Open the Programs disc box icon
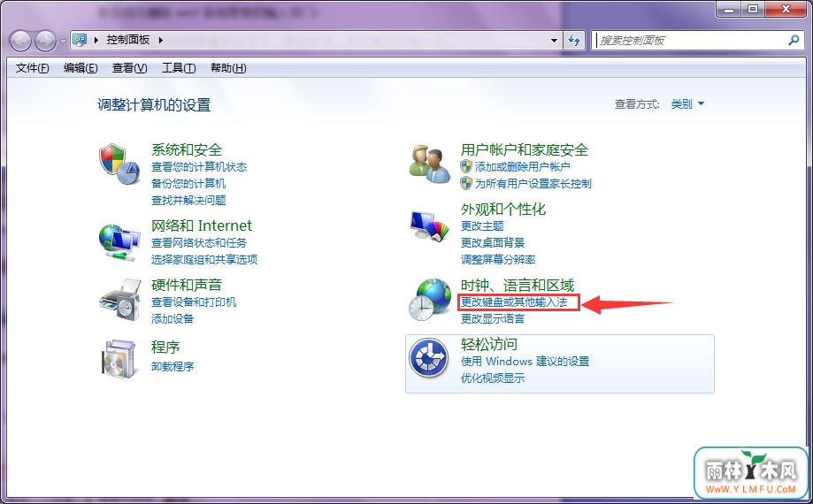This screenshot has height=504, width=813. (x=119, y=359)
